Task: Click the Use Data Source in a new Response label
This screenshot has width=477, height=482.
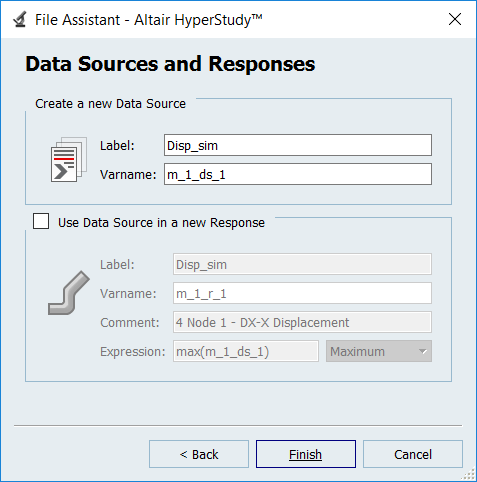Action: coord(161,223)
